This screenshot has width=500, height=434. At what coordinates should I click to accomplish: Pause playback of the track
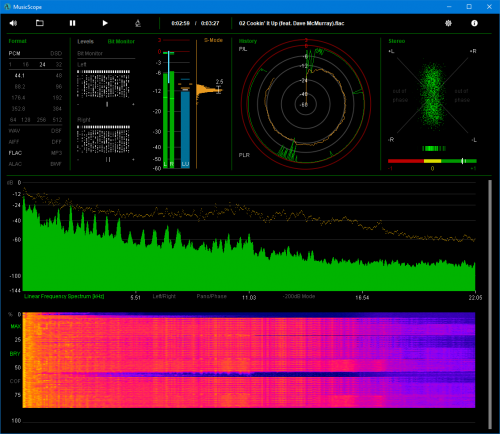[72, 23]
